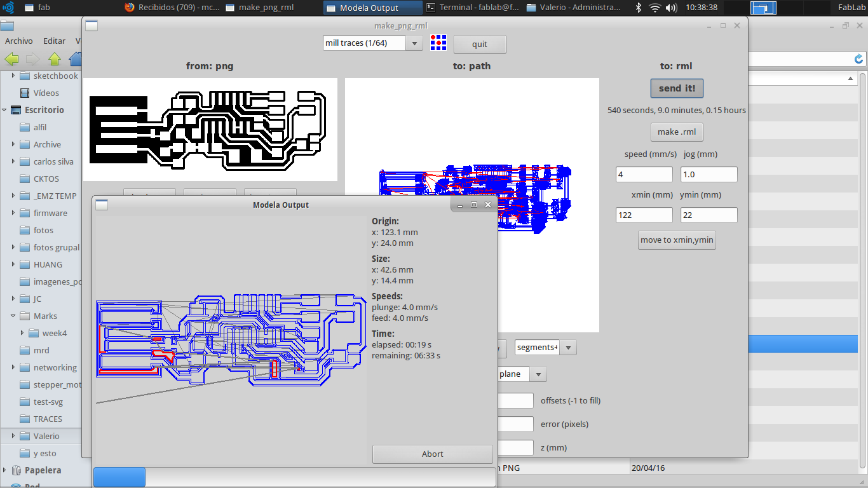Collapse the Escritorio tree node
Viewport: 868px width, 488px height.
(x=4, y=110)
